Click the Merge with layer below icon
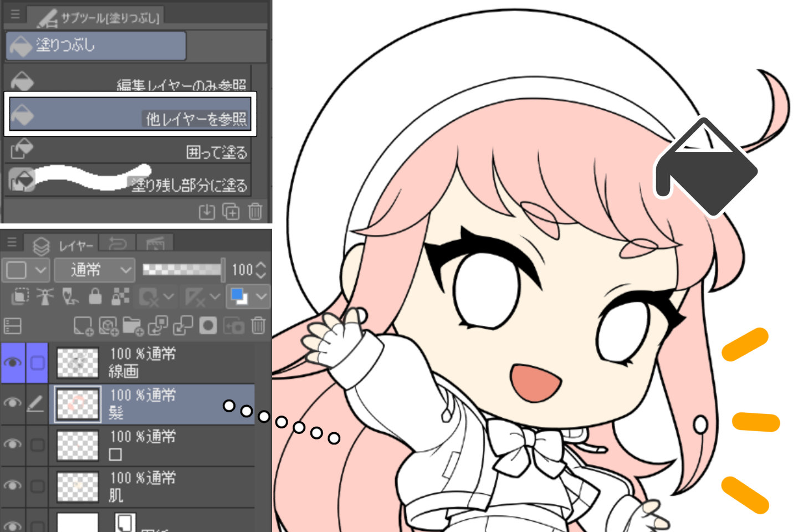This screenshot has width=798, height=532. click(x=183, y=326)
